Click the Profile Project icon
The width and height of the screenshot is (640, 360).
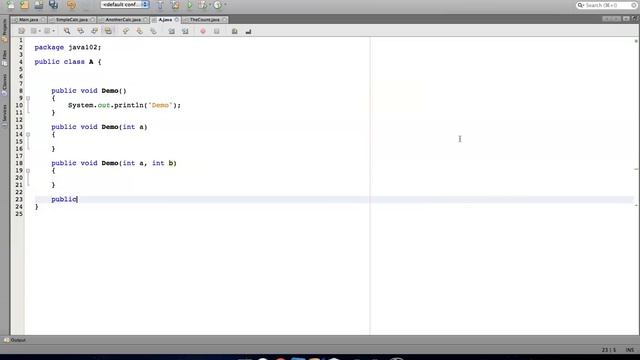(218, 5)
